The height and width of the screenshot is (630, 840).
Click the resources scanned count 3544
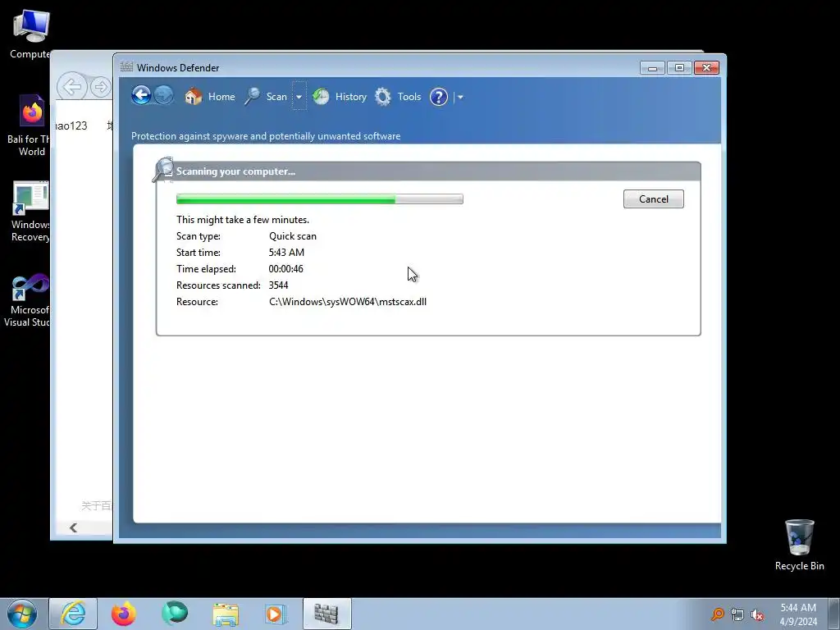point(278,285)
